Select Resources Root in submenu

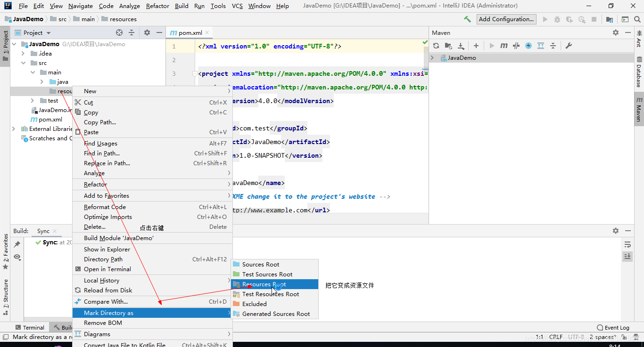275,284
